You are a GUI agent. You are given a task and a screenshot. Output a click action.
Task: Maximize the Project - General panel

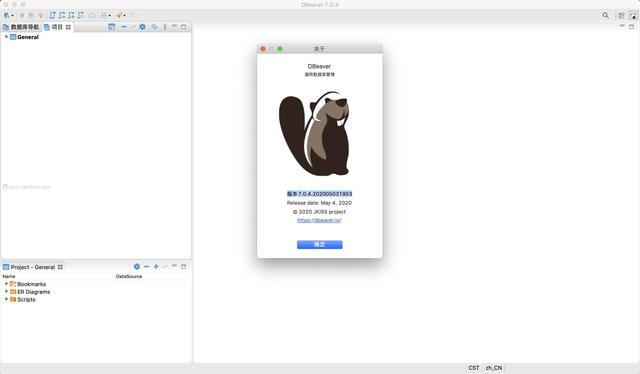pos(184,267)
